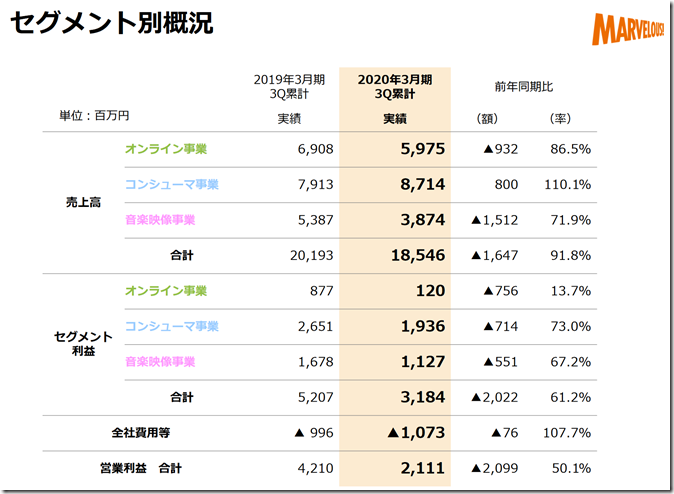
Task: Click the sales total value 18,546
Action: 415,255
